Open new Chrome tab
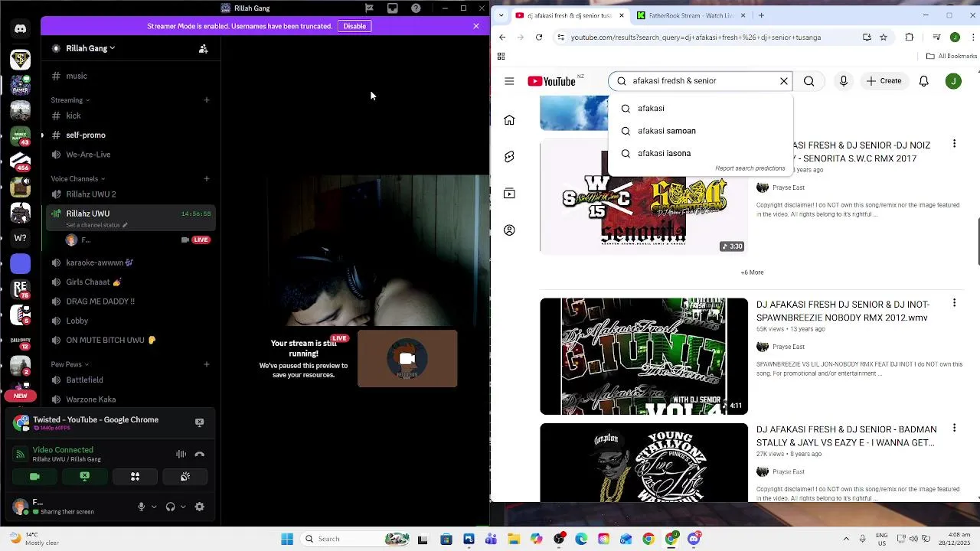980x551 pixels. (761, 15)
